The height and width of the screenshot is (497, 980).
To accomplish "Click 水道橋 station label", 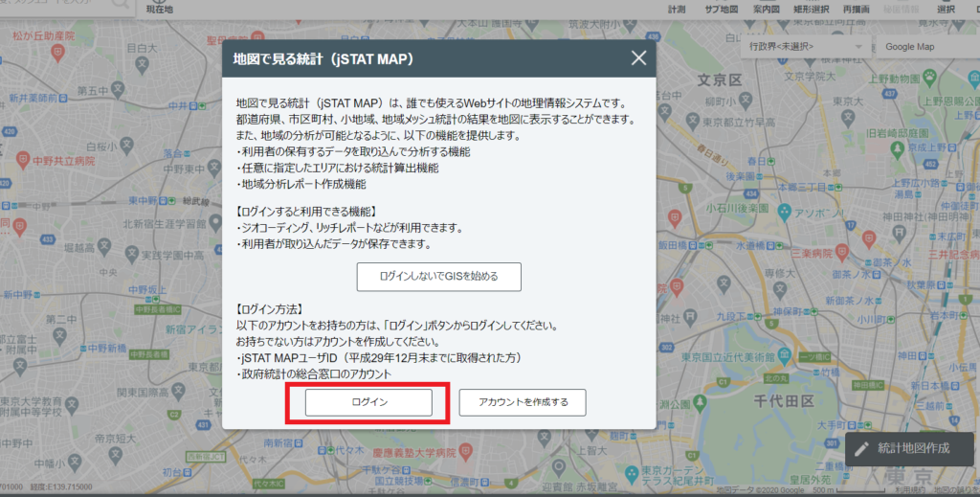I will point(750,246).
